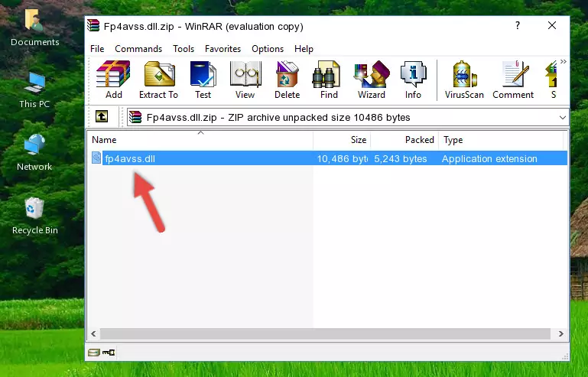Click the title bar help question mark
Viewport: 588px width, 377px height.
(518, 25)
